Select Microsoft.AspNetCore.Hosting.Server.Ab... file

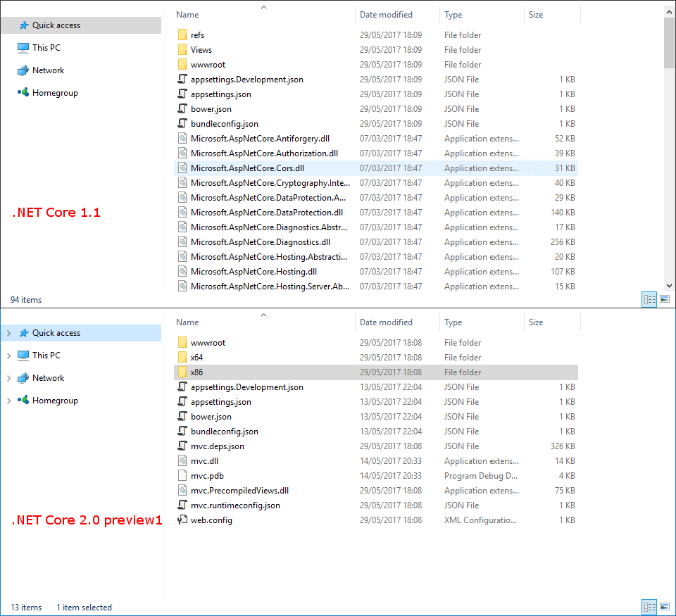pos(270,287)
